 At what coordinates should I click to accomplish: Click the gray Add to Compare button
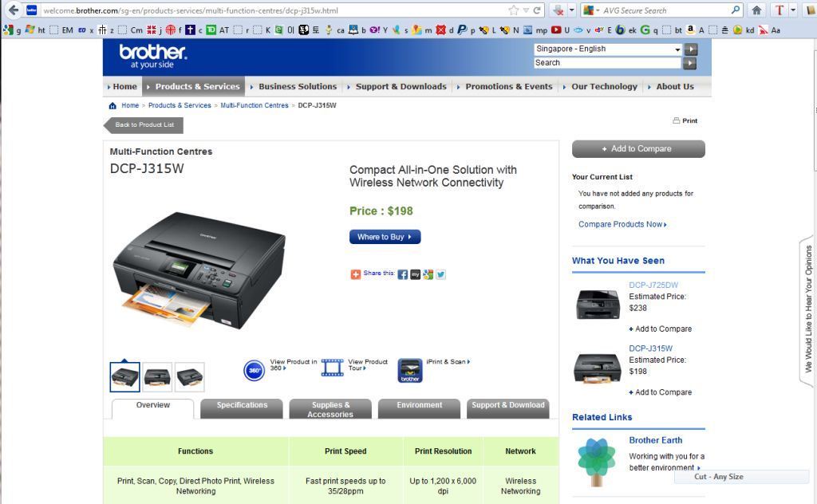click(638, 149)
